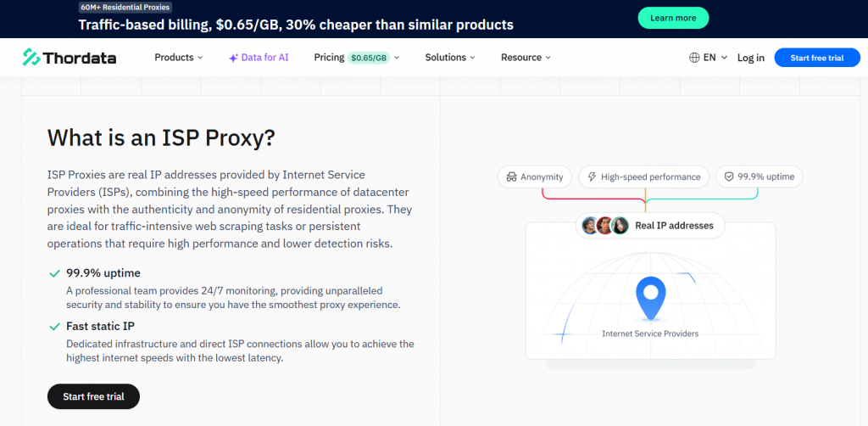This screenshot has width=868, height=426.
Task: Click the green Learn more button
Action: click(673, 18)
